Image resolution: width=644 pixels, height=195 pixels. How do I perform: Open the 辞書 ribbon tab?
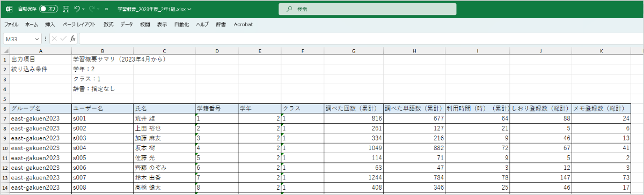221,25
